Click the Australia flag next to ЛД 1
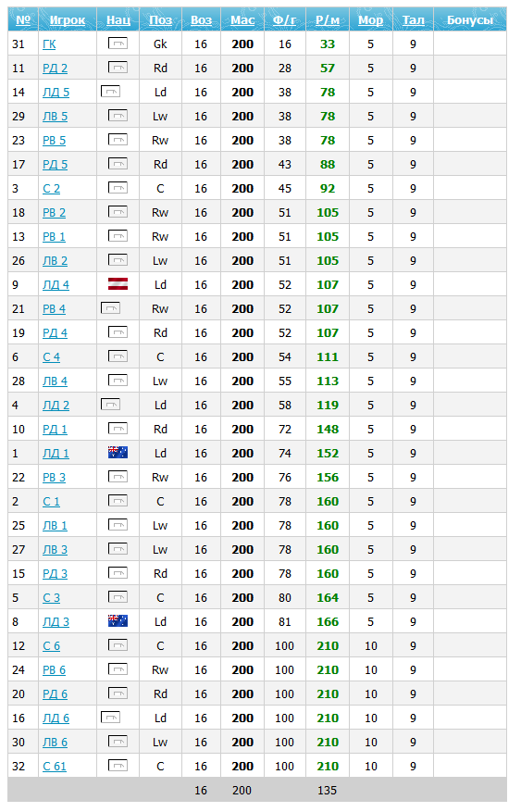The width and height of the screenshot is (521, 812). [x=118, y=453]
